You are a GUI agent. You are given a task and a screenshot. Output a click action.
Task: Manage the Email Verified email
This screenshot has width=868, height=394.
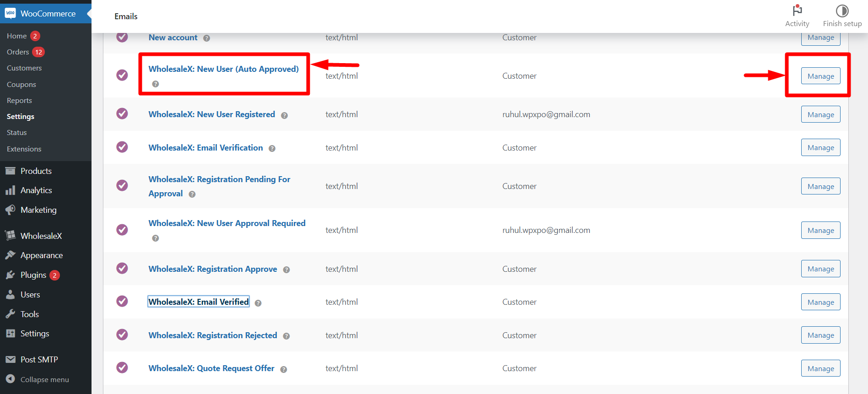(x=820, y=302)
